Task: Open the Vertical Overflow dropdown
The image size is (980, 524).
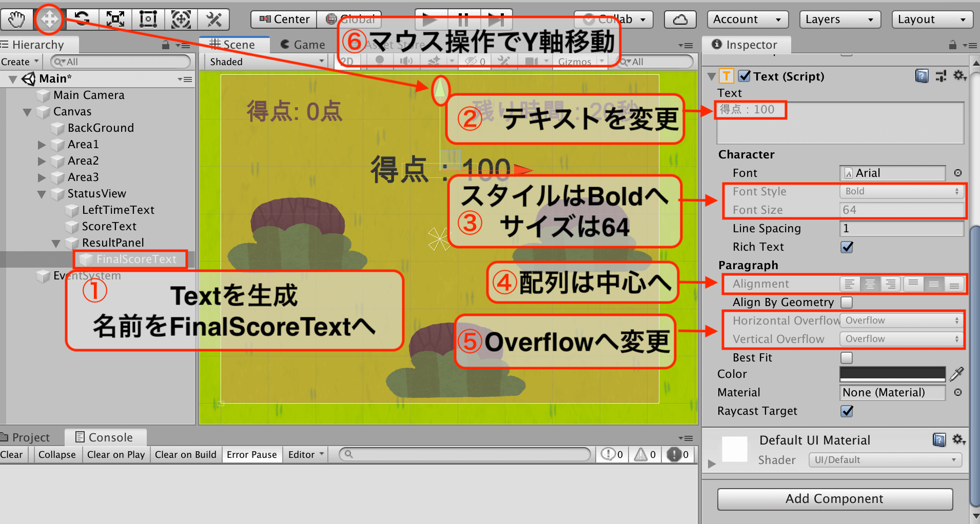Action: 901,339
